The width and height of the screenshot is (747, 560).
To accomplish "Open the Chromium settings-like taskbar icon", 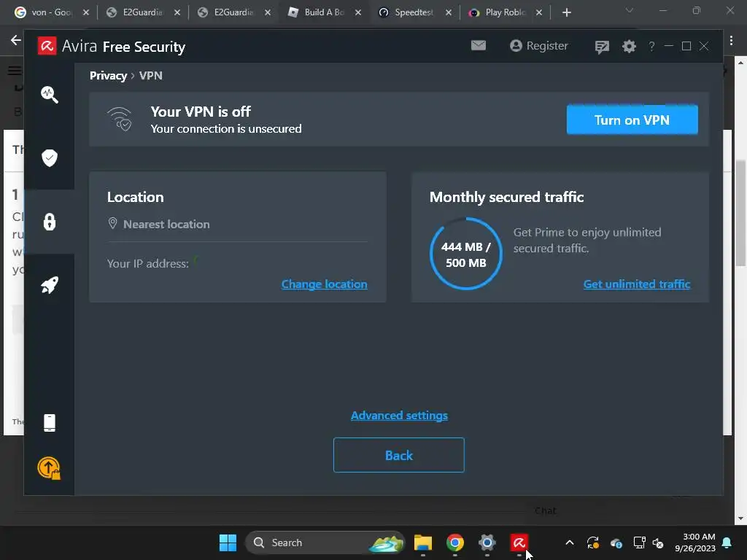I will pyautogui.click(x=487, y=542).
